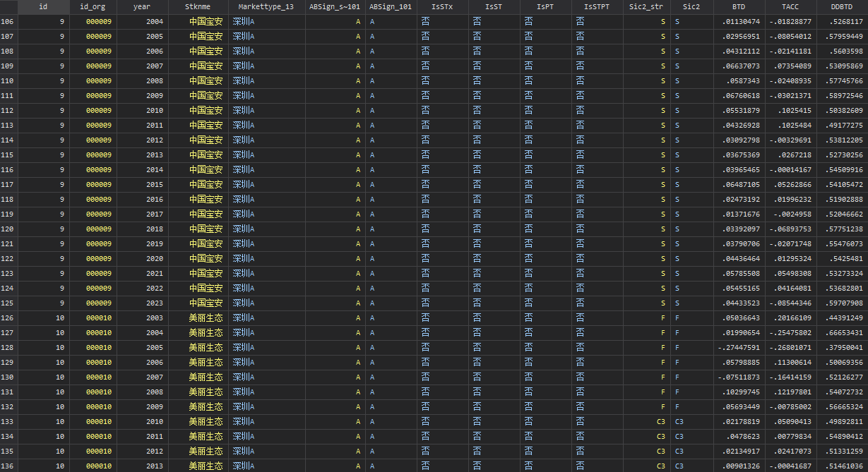Click row number 136 at the bottom

pyautogui.click(x=8, y=466)
